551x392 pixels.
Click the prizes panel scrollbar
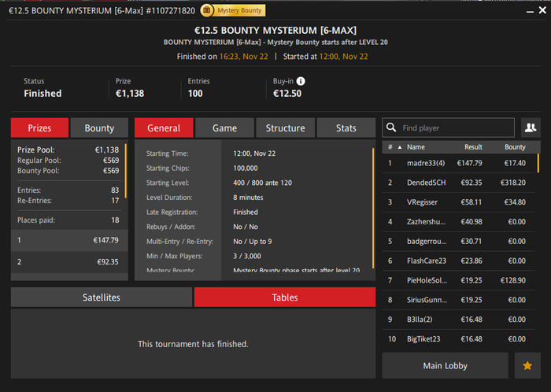click(x=125, y=170)
